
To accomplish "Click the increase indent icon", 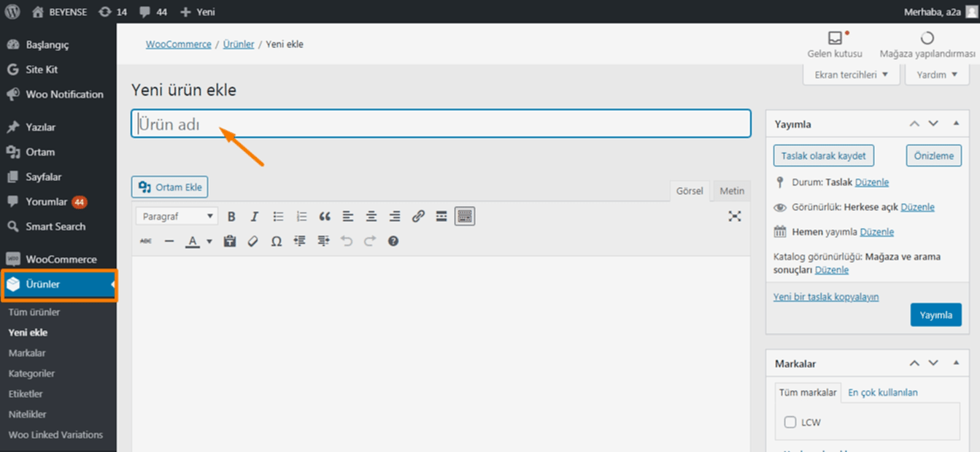I will 323,241.
